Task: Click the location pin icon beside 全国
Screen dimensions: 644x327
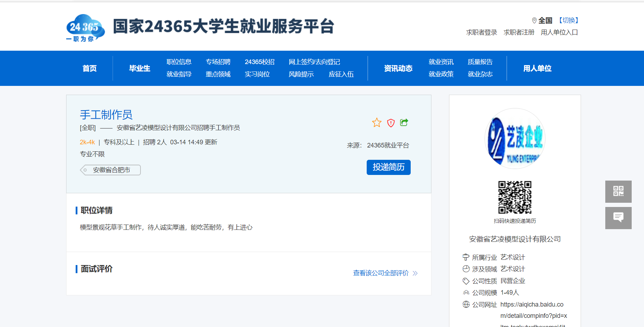Action: [534, 20]
